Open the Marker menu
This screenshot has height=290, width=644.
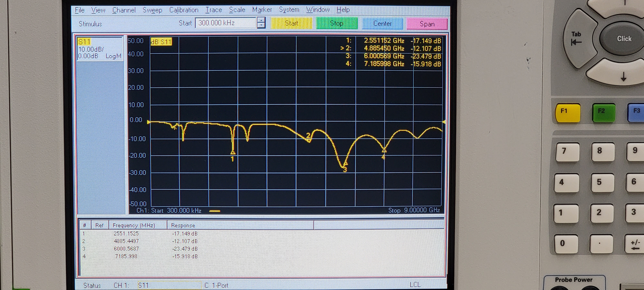[x=262, y=10]
